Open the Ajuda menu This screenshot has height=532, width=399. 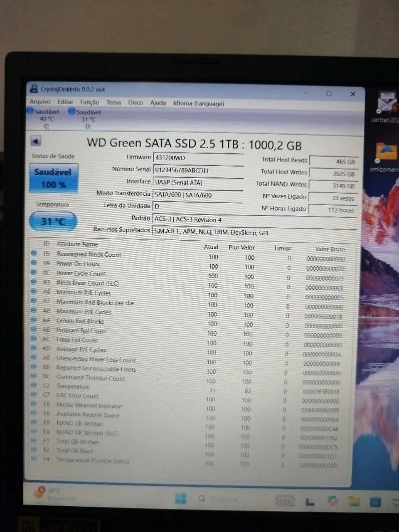pyautogui.click(x=158, y=103)
